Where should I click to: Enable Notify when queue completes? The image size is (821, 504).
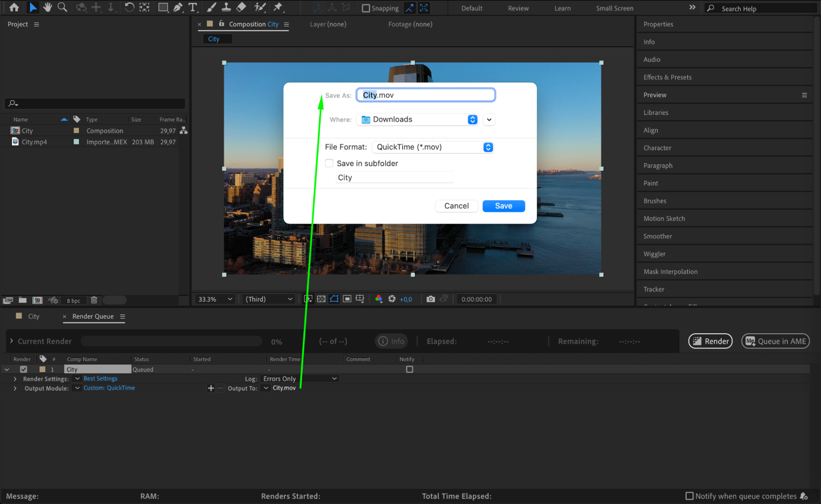point(690,496)
